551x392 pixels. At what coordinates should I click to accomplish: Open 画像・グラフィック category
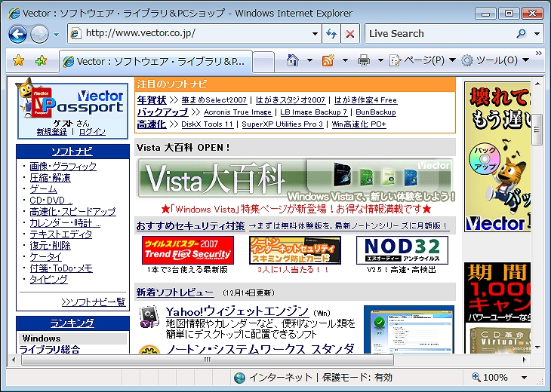tap(63, 167)
